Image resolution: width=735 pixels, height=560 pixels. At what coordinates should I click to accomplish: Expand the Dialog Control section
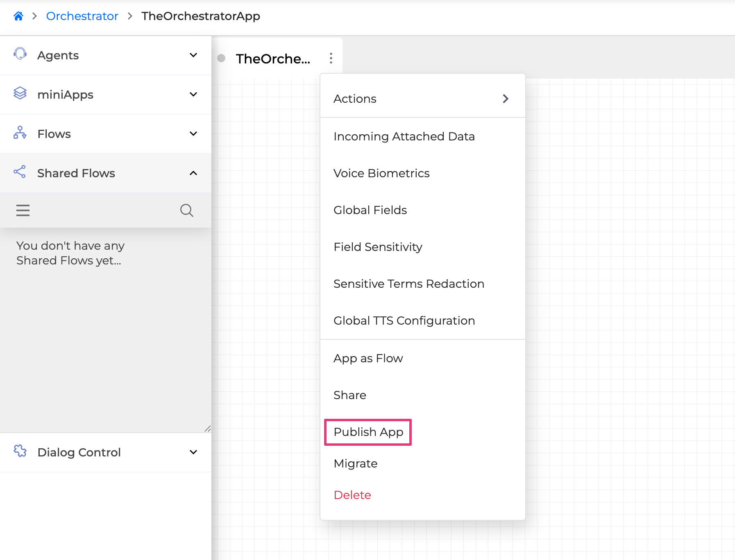[x=193, y=452]
